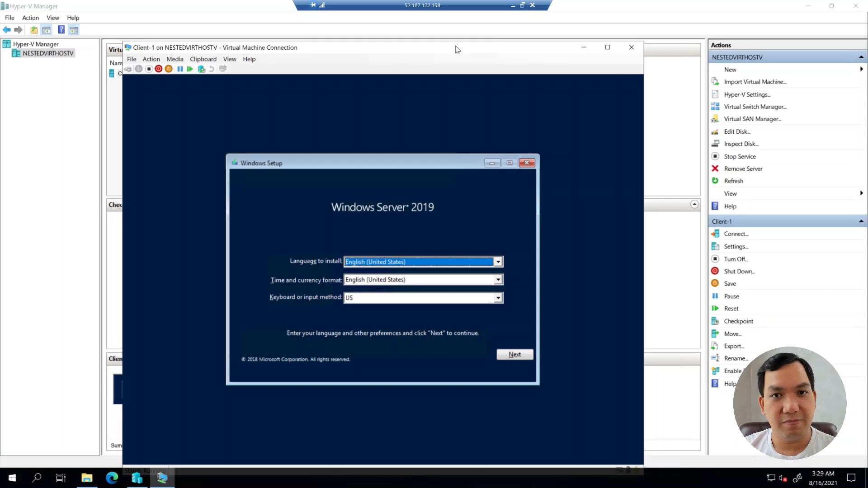Click Enhanced Session icon in VM toolbar
The width and height of the screenshot is (868, 488).
223,69
